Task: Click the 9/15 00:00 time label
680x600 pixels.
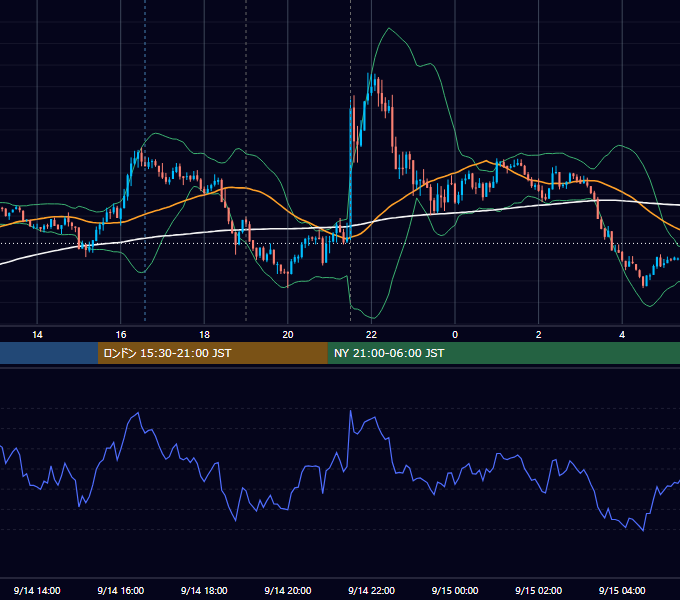Action: click(x=455, y=590)
